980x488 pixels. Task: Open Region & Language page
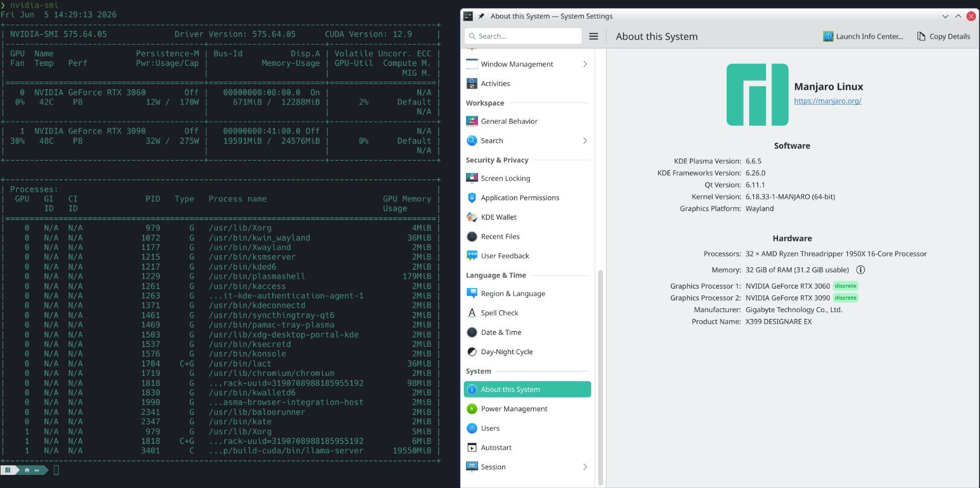pos(527,293)
